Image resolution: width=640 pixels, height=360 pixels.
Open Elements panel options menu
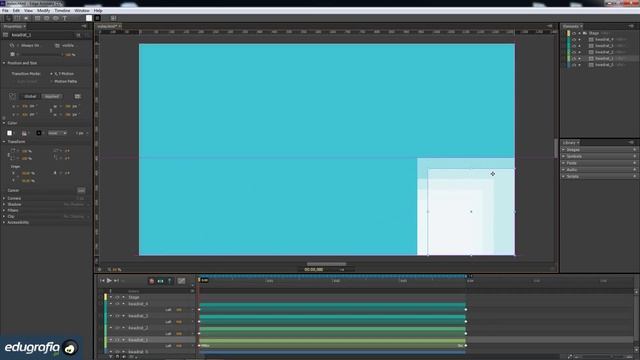pyautogui.click(x=631, y=26)
